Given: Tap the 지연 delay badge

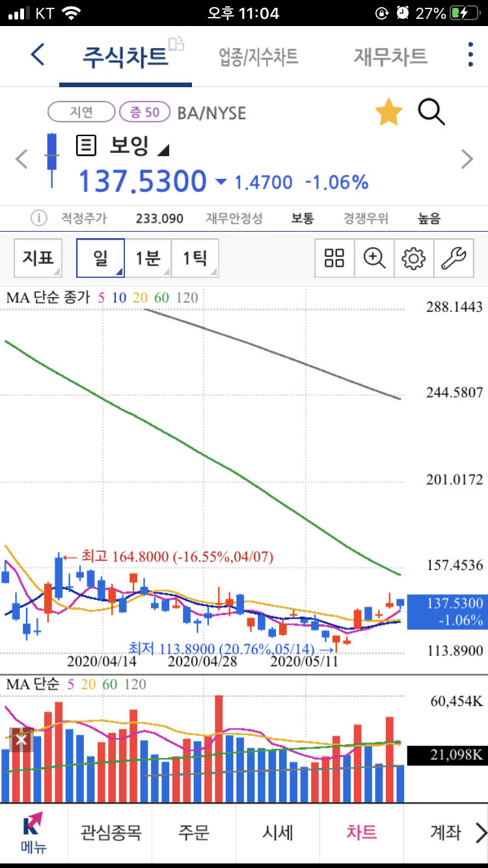Looking at the screenshot, I should 81,112.
